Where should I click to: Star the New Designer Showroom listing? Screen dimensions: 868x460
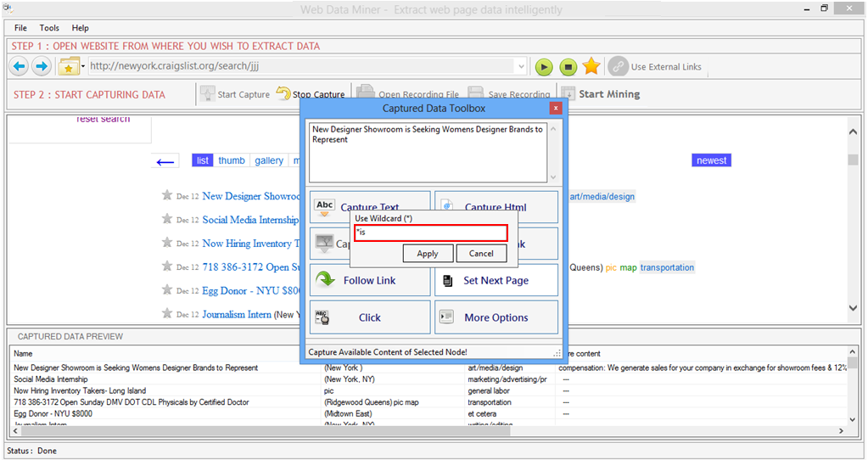[166, 195]
